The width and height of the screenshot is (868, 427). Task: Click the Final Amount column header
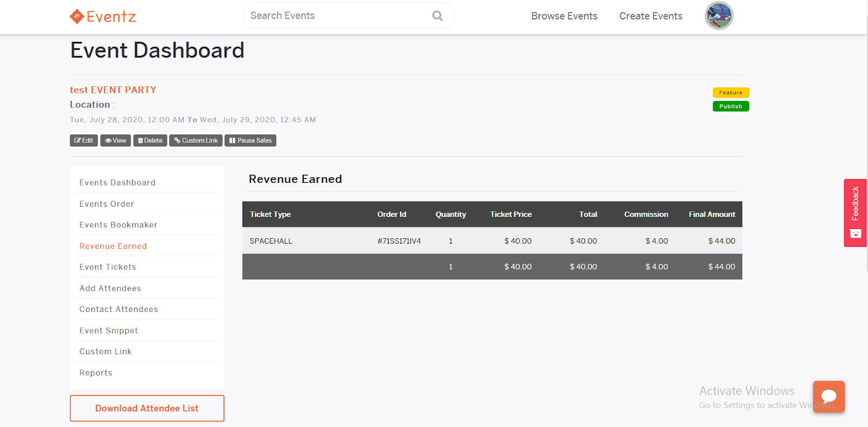(712, 214)
